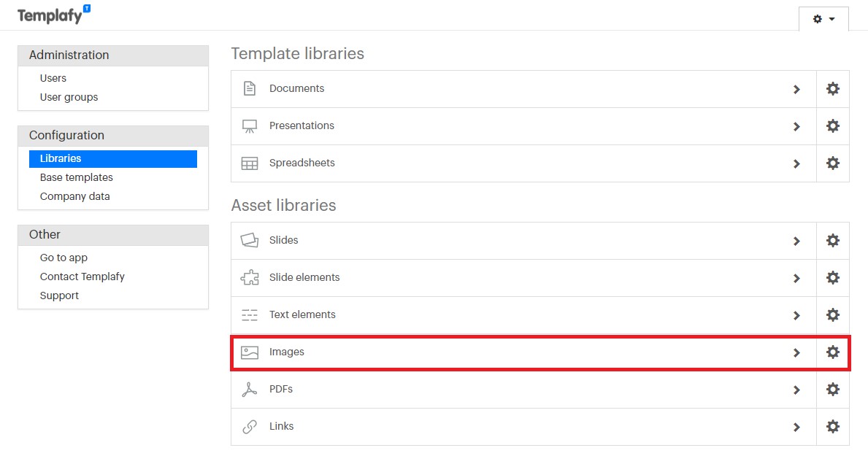Click the Slides asset library icon
This screenshot has height=456, width=868.
tap(249, 239)
